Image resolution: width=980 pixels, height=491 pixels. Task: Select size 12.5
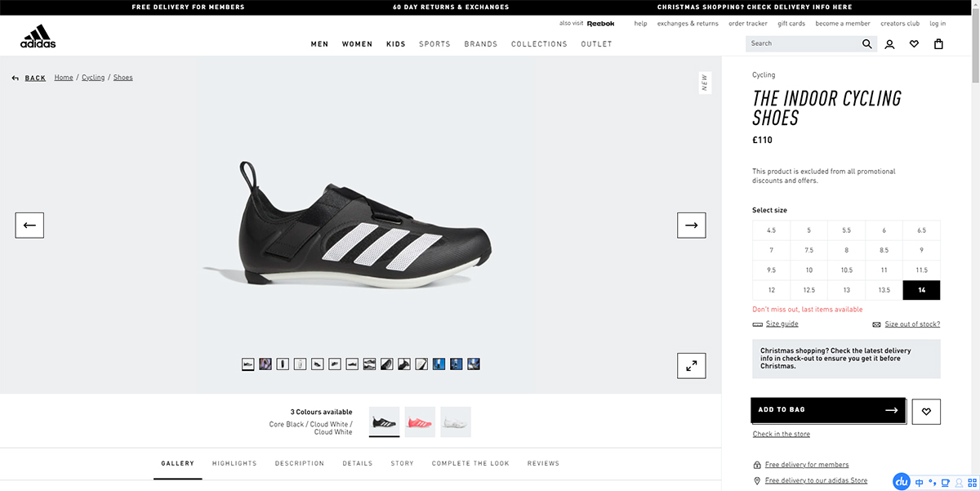point(808,290)
